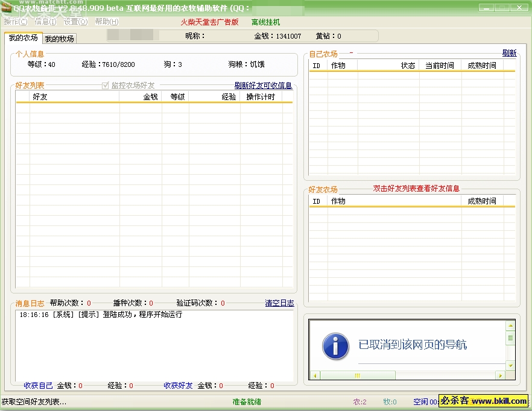The width and height of the screenshot is (532, 411).
Task: Switch to the 我的牧场 tab
Action: coord(60,39)
